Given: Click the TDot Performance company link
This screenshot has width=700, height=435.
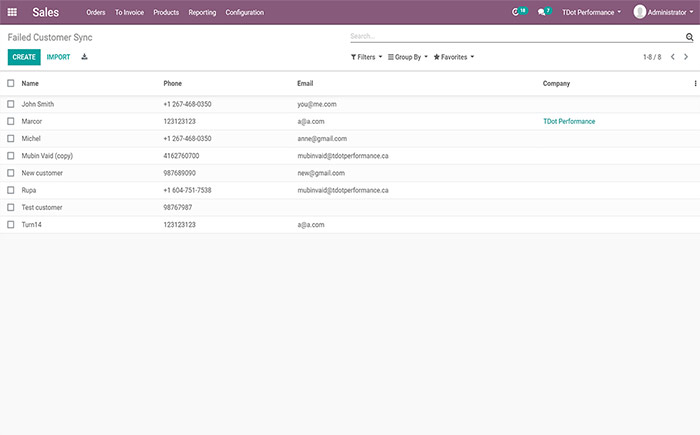Looking at the screenshot, I should pos(569,121).
